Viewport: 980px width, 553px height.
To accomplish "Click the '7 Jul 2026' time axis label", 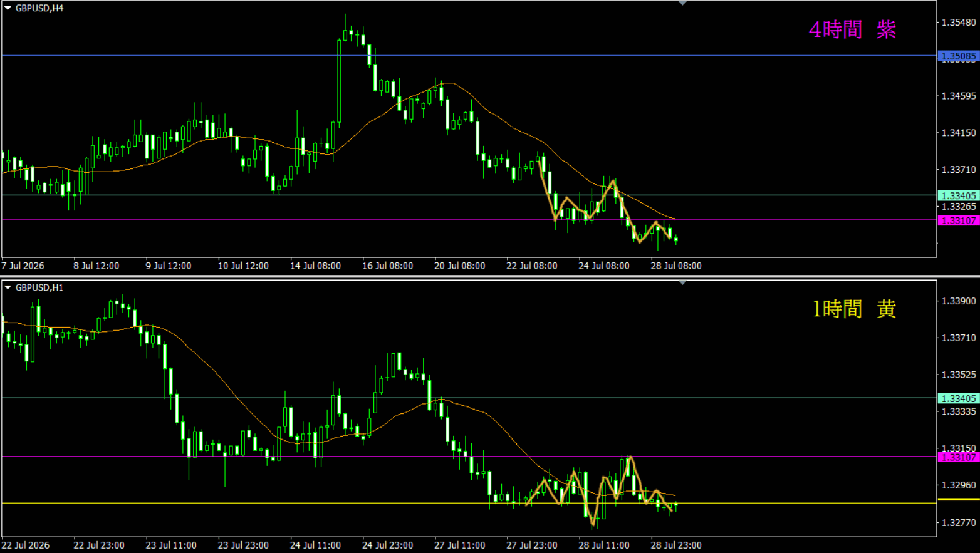I will [x=23, y=266].
